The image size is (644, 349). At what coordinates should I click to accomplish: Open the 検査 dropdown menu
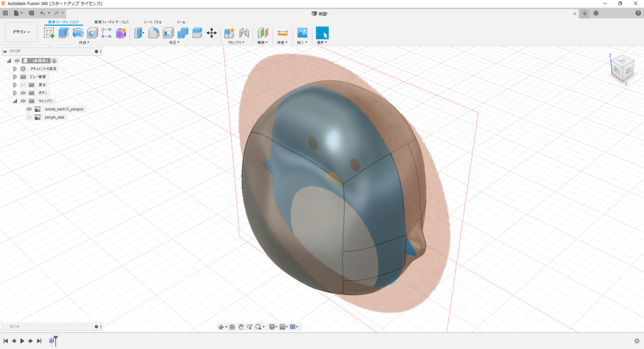[x=282, y=42]
